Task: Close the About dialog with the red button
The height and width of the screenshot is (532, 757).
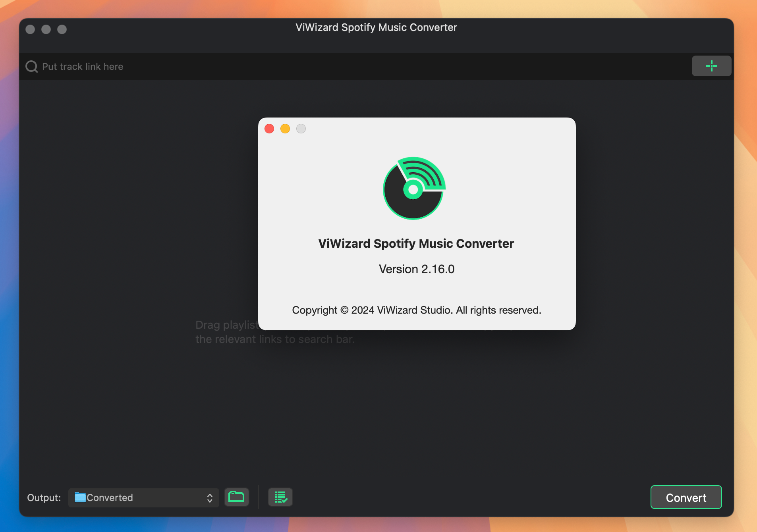Action: [x=269, y=129]
